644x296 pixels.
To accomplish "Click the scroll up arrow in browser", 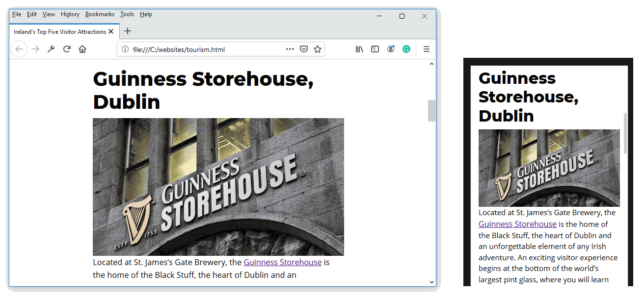I will pos(431,64).
